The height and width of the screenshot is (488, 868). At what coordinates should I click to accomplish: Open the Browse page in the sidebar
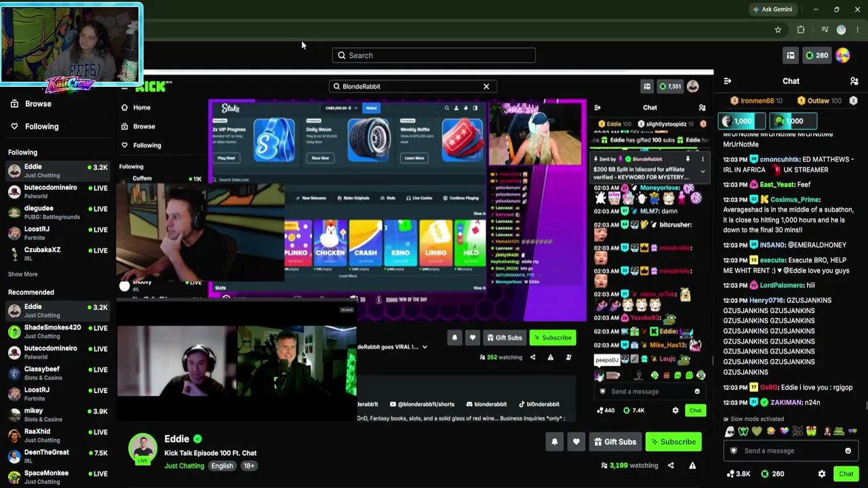(31, 104)
